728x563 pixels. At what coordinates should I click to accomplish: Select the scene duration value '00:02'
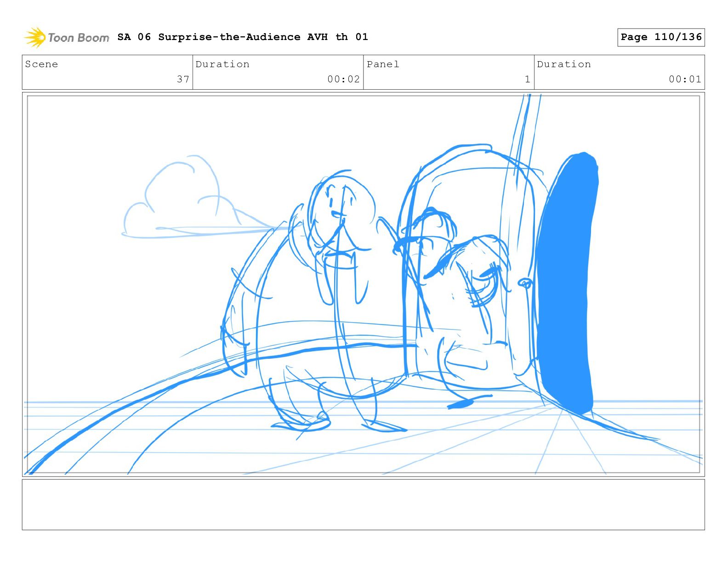click(x=343, y=79)
